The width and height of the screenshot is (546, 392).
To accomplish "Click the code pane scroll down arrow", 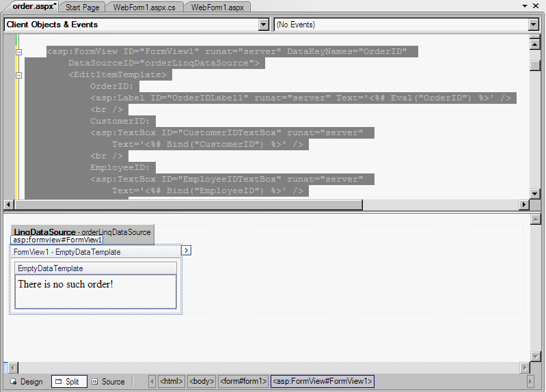I will coord(535,193).
